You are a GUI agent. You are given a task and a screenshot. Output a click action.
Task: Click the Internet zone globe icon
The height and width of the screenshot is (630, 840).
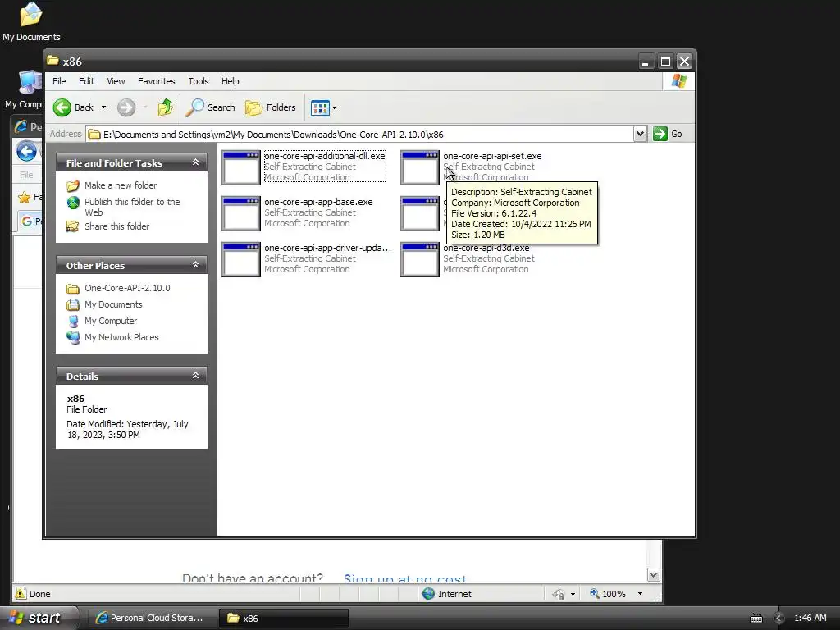pyautogui.click(x=428, y=594)
